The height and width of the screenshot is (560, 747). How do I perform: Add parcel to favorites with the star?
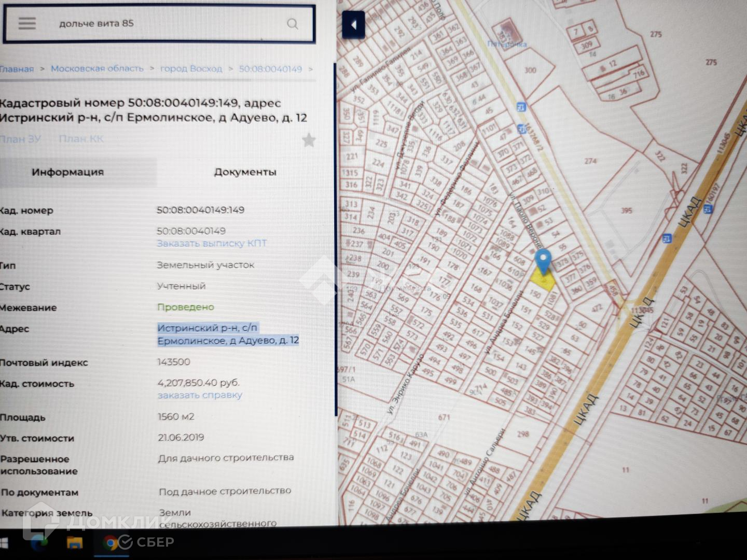pos(309,140)
